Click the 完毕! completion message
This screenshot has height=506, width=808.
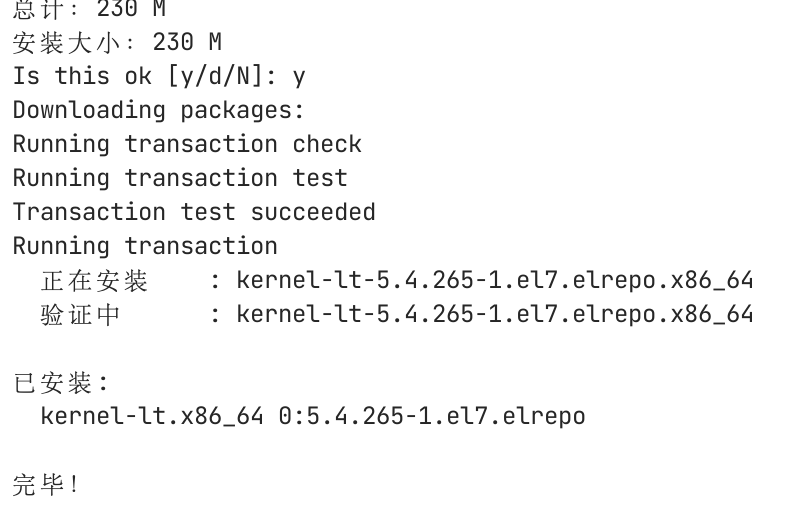46,484
